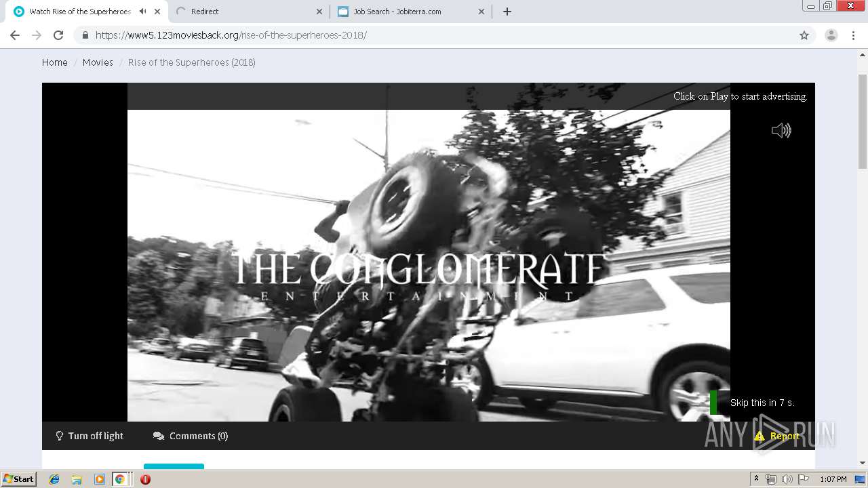The image size is (868, 488).
Task: Select the Chrome taskbar icon
Action: 120,479
